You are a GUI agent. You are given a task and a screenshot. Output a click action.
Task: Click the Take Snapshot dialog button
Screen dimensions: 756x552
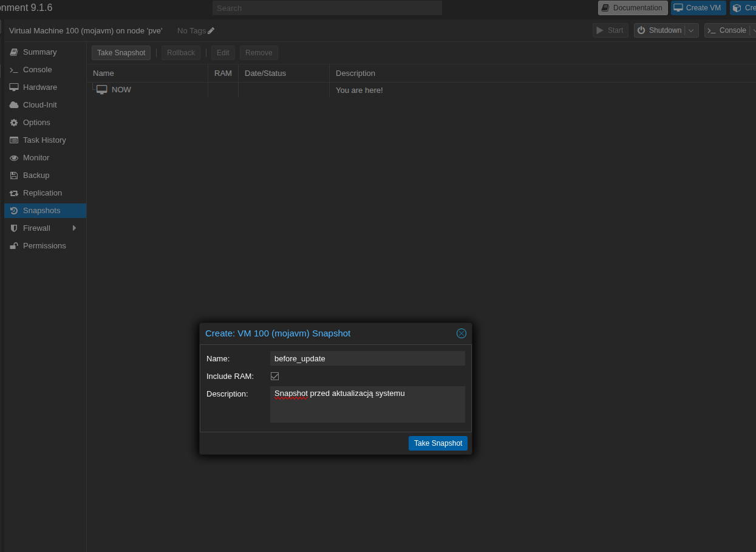click(x=438, y=443)
